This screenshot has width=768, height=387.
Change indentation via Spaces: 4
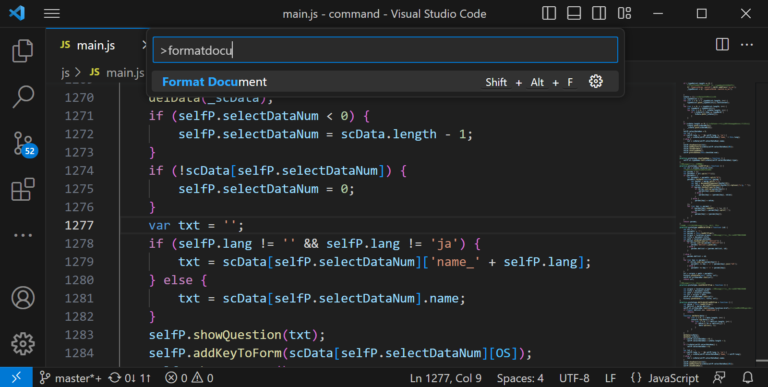[520, 378]
